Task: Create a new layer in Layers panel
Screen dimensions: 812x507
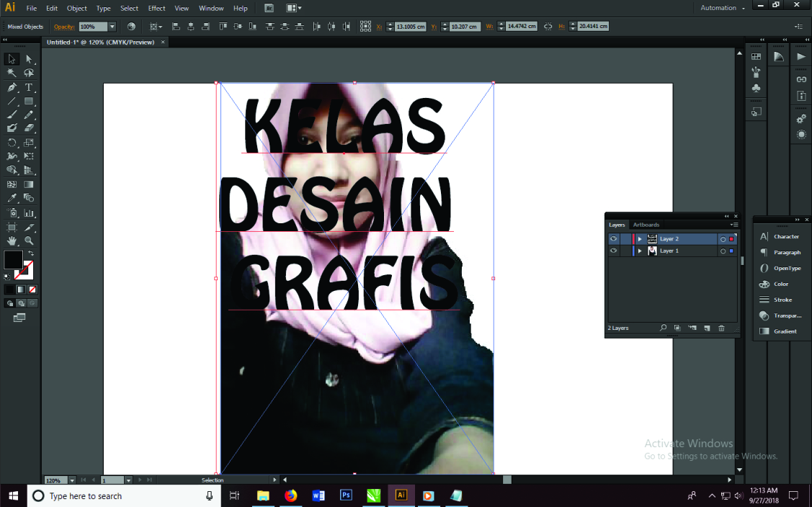Action: point(707,328)
